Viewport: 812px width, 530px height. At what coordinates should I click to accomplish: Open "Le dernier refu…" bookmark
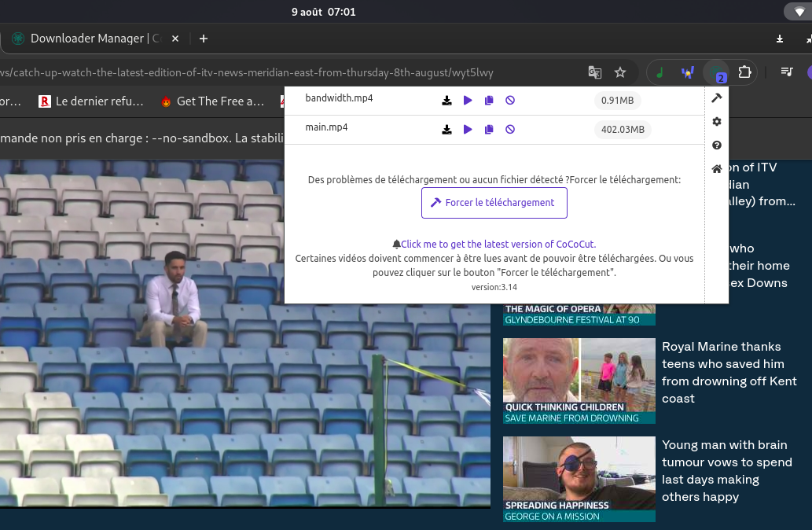click(x=91, y=101)
